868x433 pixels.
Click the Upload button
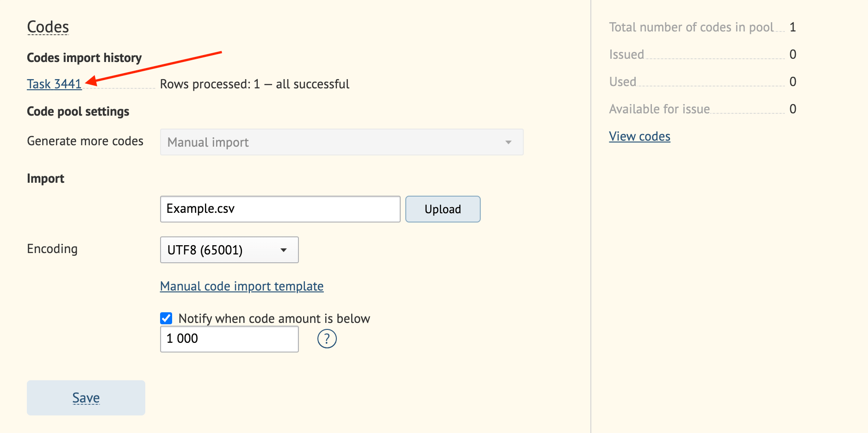point(443,209)
